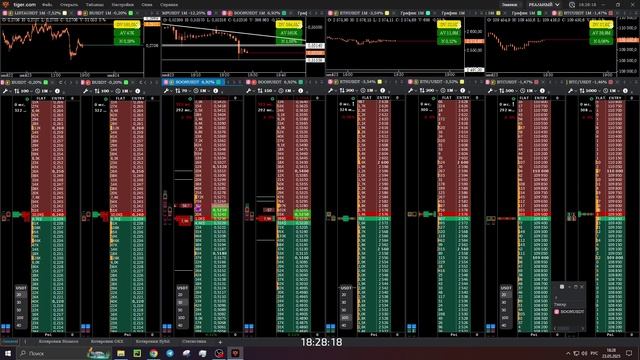Open the Настройки menu

(x=122, y=4)
